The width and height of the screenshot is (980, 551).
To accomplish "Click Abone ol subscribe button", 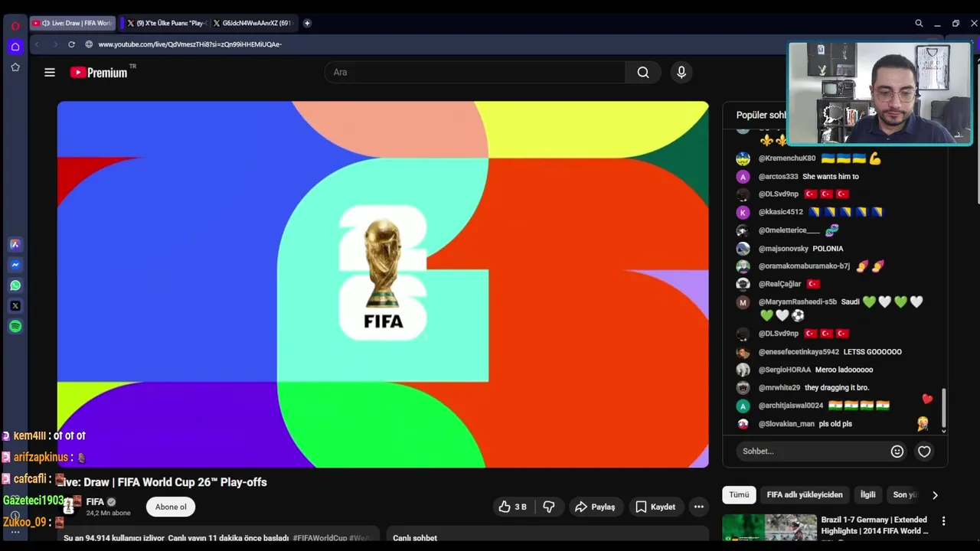I will click(x=171, y=507).
